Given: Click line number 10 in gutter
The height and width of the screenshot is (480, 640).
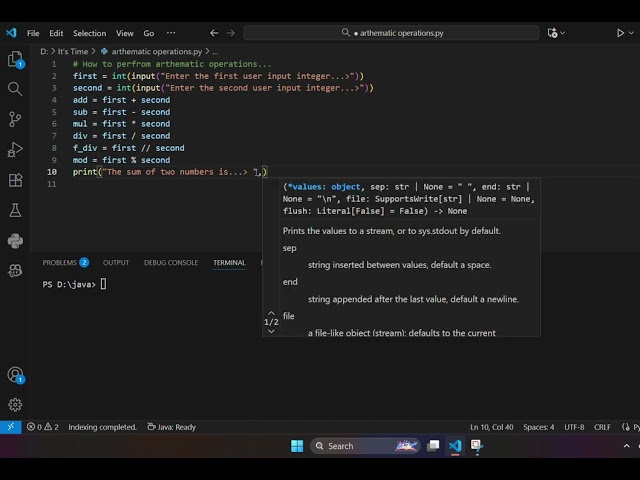Looking at the screenshot, I should pos(52,172).
